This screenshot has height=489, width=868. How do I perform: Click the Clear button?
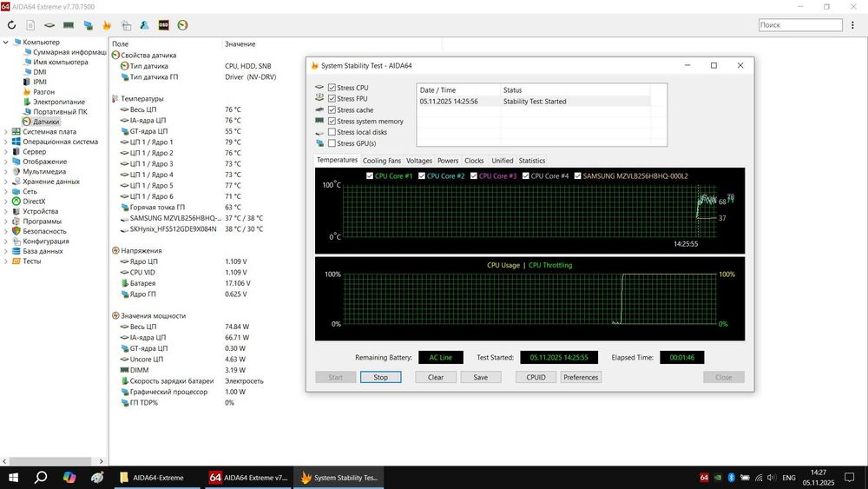(436, 377)
